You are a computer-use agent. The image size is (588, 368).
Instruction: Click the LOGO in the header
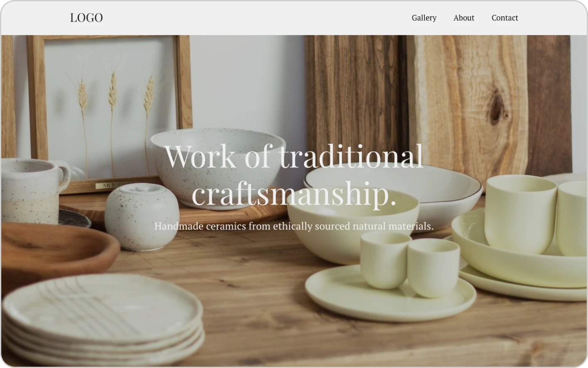[86, 17]
